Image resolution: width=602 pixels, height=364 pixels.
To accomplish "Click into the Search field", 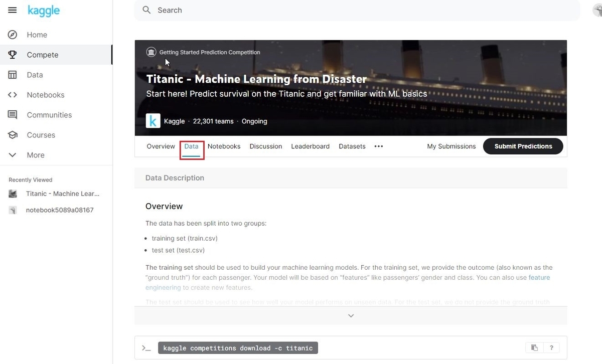I will click(357, 10).
